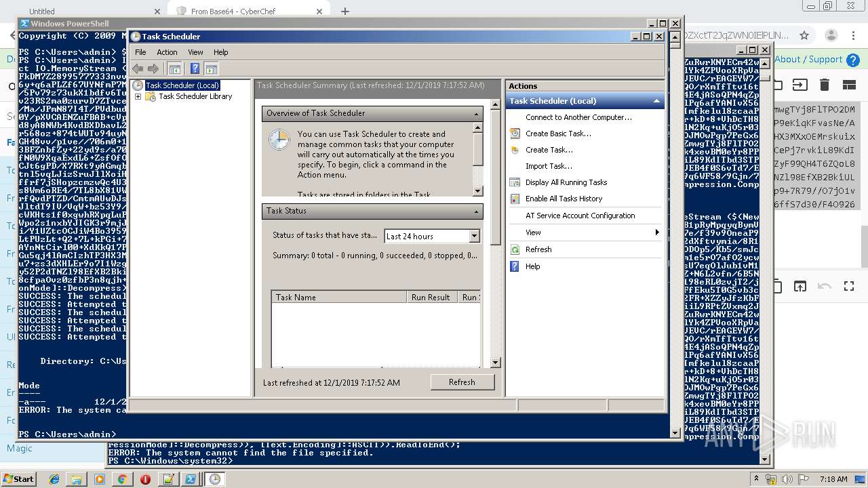868x488 pixels.
Task: Collapse the Task Scheduler (Local) actions group
Action: click(x=656, y=101)
